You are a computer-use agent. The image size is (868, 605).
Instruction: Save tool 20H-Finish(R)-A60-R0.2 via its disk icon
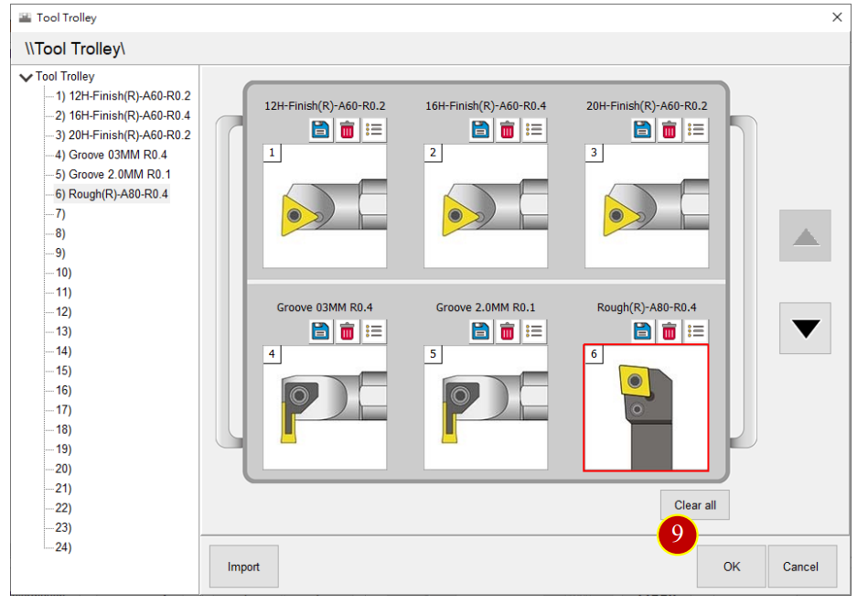642,130
